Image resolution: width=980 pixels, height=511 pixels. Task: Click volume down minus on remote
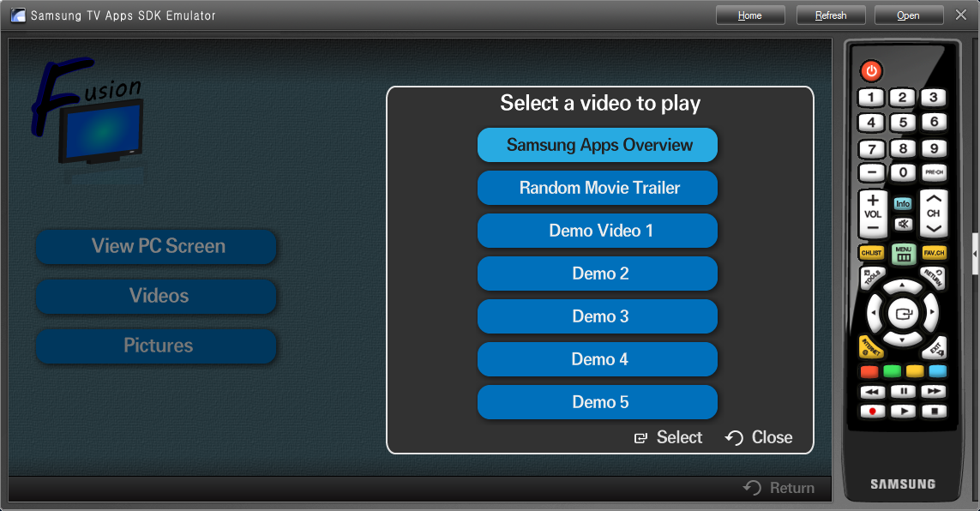coord(873,228)
